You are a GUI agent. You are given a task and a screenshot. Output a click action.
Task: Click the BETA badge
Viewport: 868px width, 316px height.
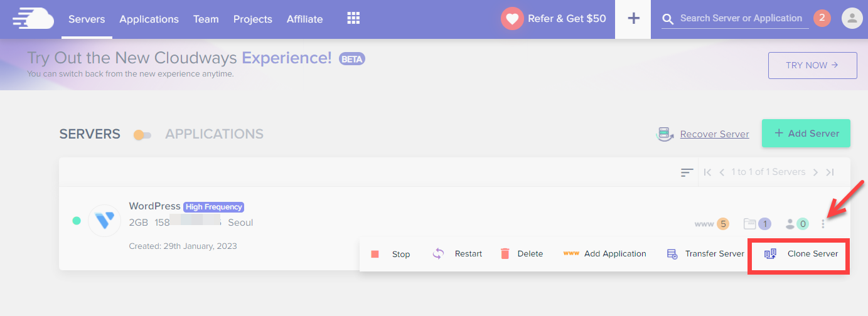(352, 59)
